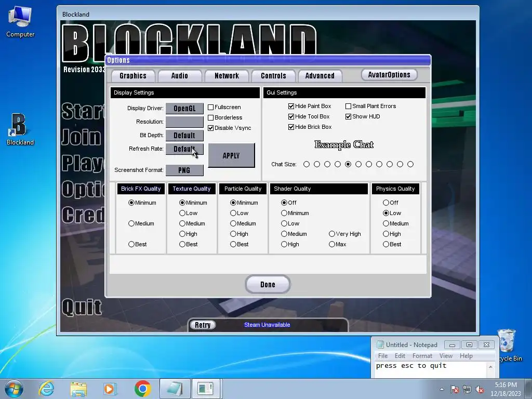This screenshot has width=532, height=399.
Task: Set Texture Quality to High
Action: point(182,234)
